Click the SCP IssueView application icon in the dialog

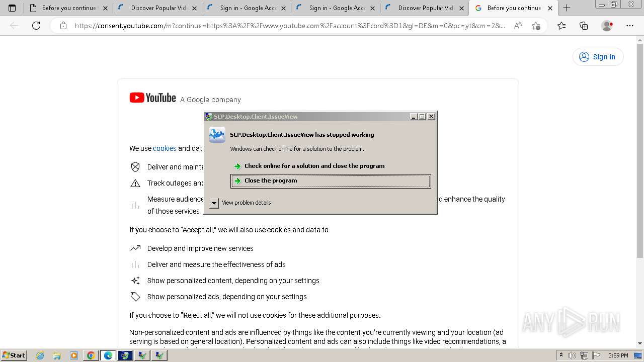(217, 135)
